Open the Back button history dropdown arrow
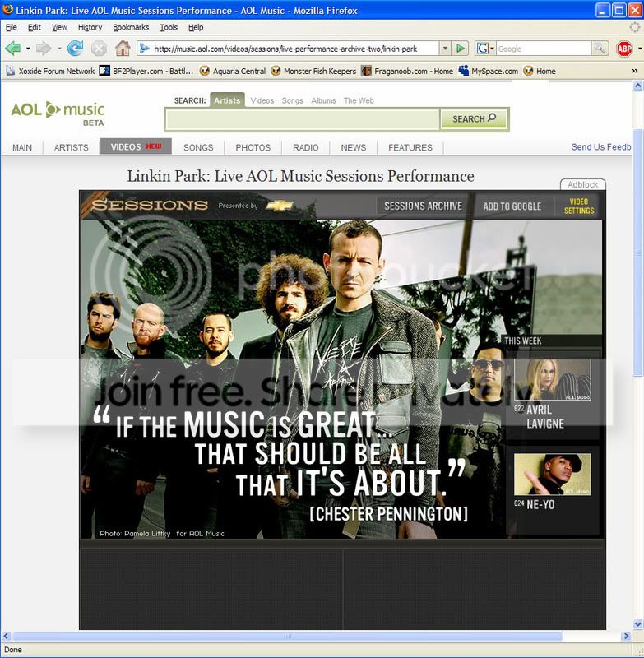This screenshot has width=644, height=658. (28, 49)
